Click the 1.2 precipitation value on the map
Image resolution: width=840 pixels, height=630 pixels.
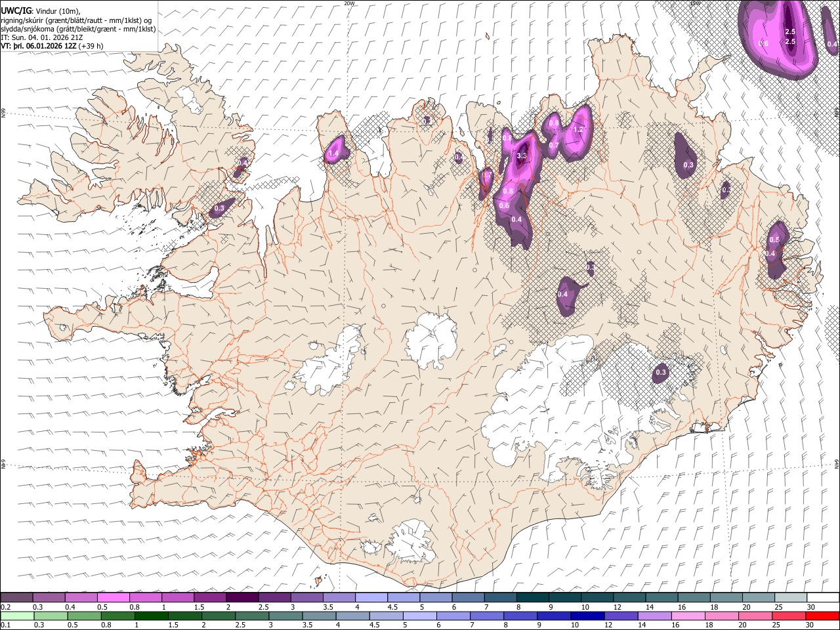tap(578, 130)
